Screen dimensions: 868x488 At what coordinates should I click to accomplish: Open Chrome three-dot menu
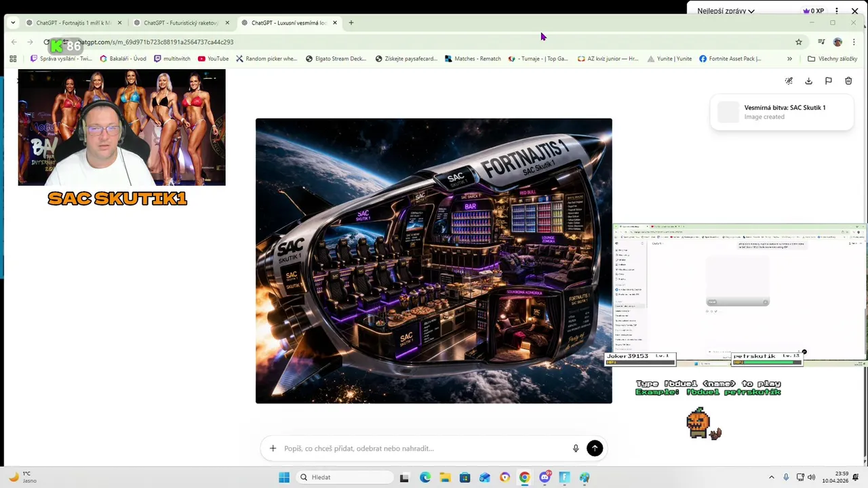(x=854, y=42)
